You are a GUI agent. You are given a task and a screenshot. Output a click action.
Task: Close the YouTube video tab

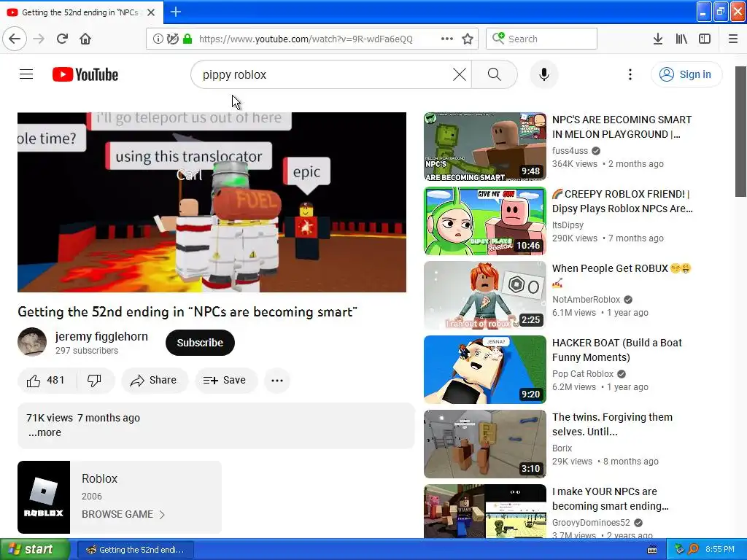151,12
